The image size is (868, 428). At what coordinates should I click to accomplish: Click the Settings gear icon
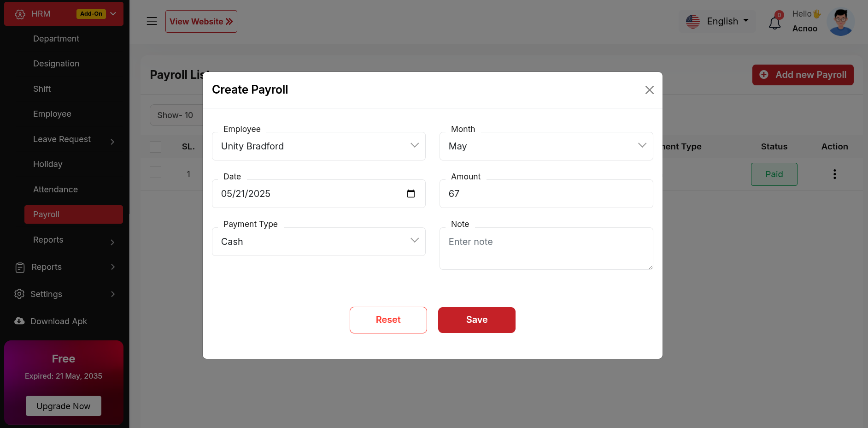(19, 294)
